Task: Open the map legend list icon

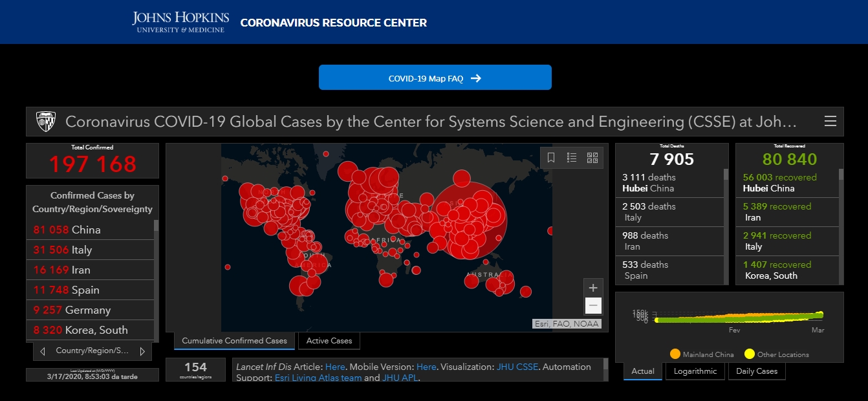Action: click(572, 157)
